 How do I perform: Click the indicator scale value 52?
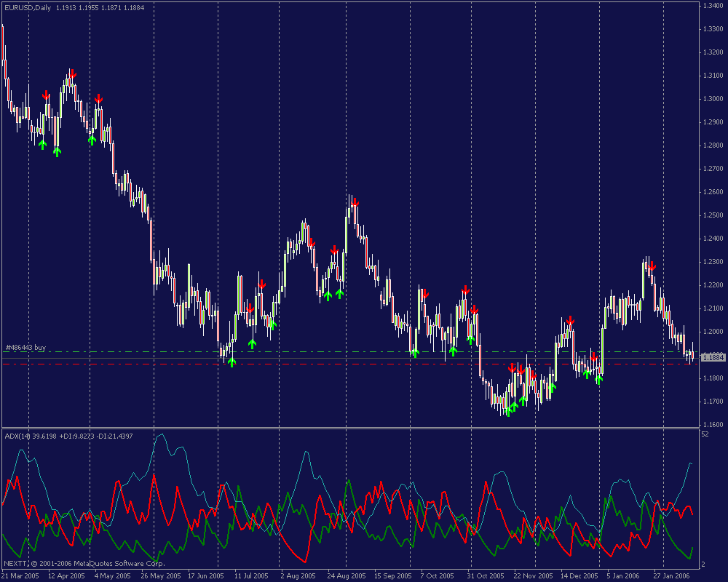[705, 434]
